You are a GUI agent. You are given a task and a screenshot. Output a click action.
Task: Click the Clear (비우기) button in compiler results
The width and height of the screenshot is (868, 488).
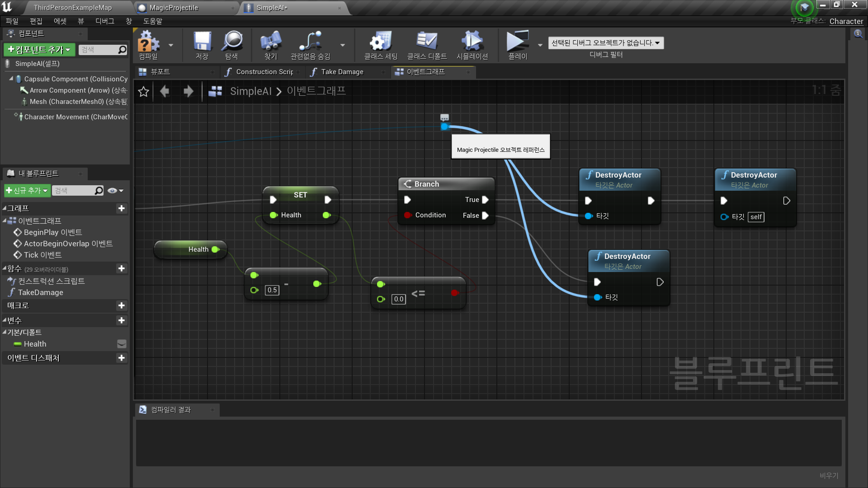(829, 475)
